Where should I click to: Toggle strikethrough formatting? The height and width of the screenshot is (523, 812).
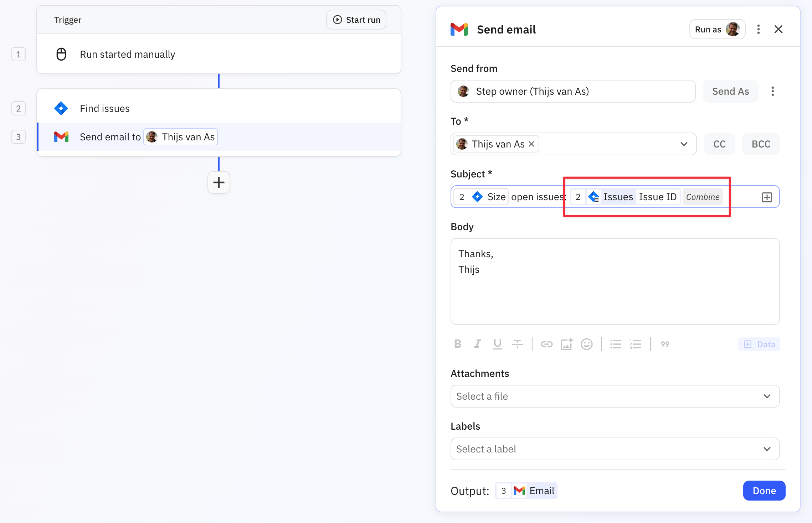point(517,344)
